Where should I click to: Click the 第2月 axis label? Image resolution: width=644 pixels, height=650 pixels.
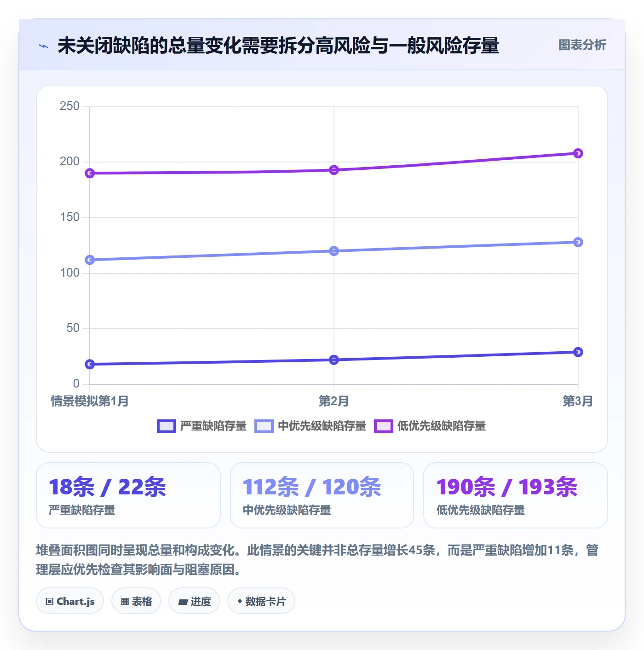(334, 401)
